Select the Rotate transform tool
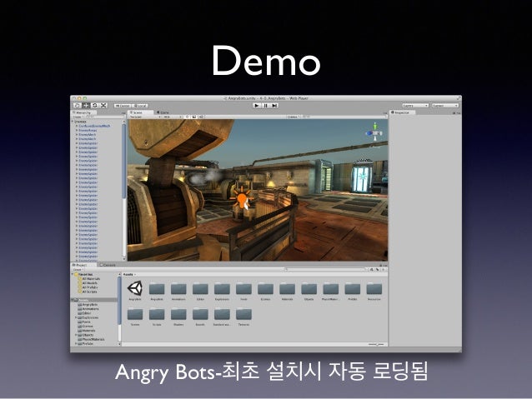The height and width of the screenshot is (399, 532). click(x=95, y=106)
